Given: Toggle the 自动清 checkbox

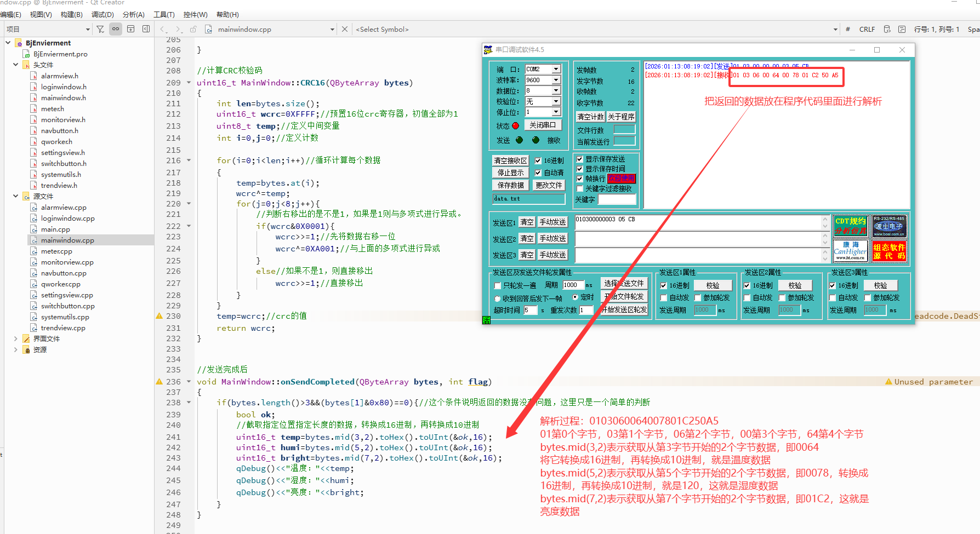Looking at the screenshot, I should 538,173.
